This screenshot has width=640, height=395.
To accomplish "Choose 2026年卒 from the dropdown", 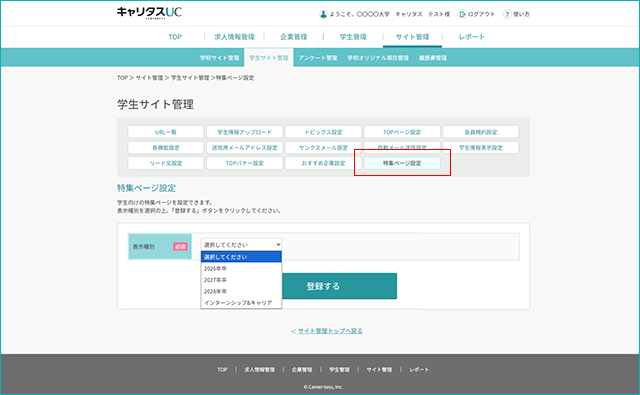I will [x=241, y=269].
